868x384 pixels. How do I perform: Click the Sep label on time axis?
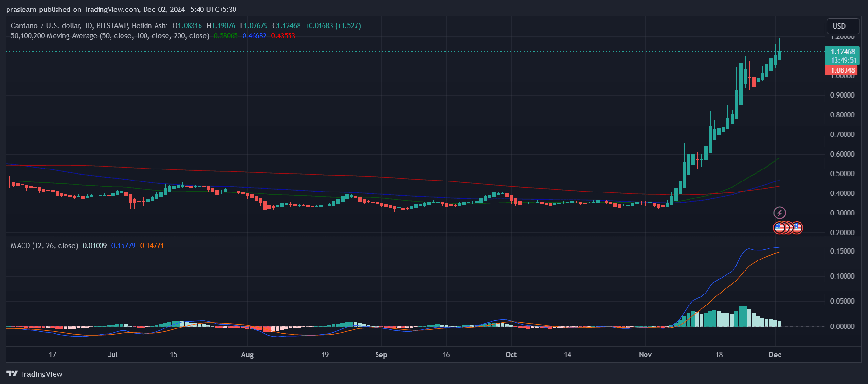click(x=381, y=355)
